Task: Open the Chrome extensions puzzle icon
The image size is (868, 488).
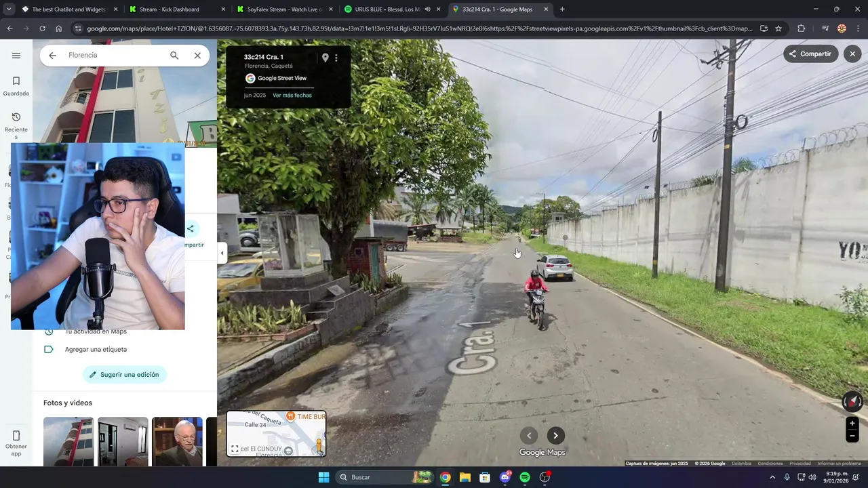Action: (x=802, y=28)
